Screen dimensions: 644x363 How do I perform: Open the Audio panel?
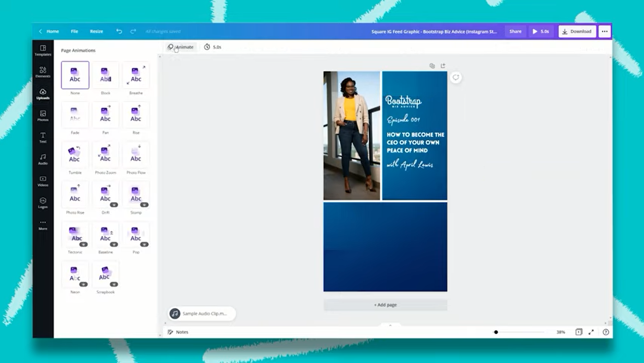click(43, 159)
